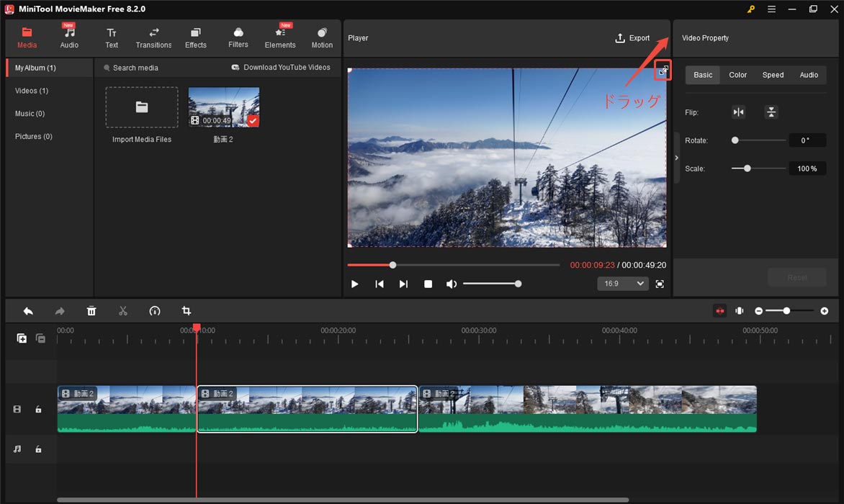Switch to Speed property tab

click(x=773, y=75)
